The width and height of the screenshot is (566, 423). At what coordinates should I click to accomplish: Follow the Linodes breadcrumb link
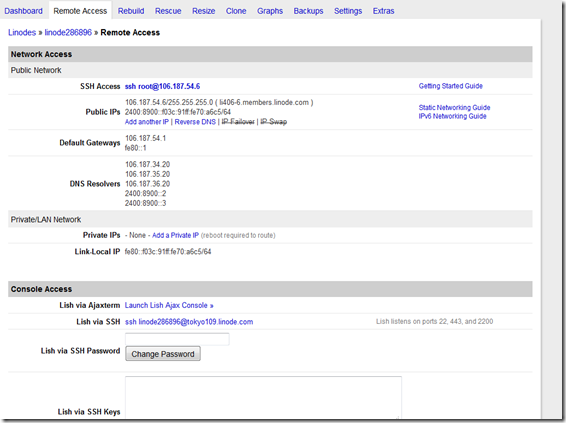pyautogui.click(x=22, y=32)
